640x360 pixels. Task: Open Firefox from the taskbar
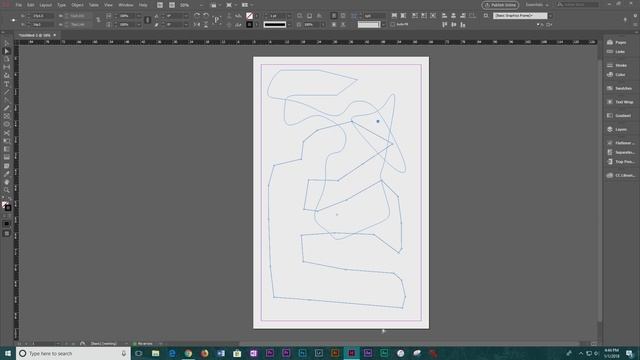click(204, 353)
